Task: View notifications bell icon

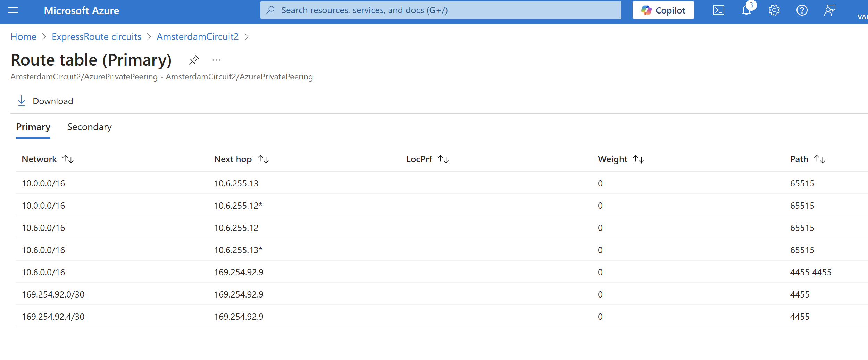Action: pos(746,10)
